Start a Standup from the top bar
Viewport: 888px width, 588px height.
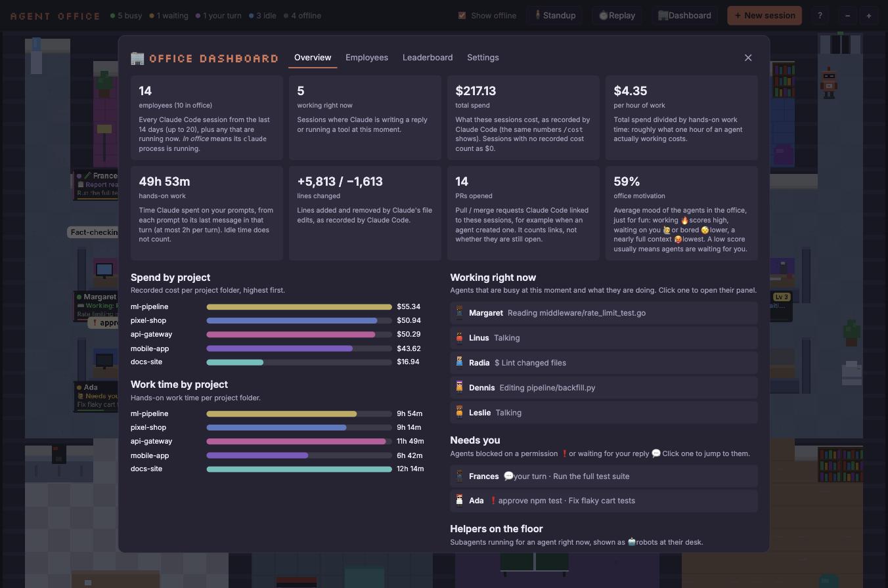(555, 16)
